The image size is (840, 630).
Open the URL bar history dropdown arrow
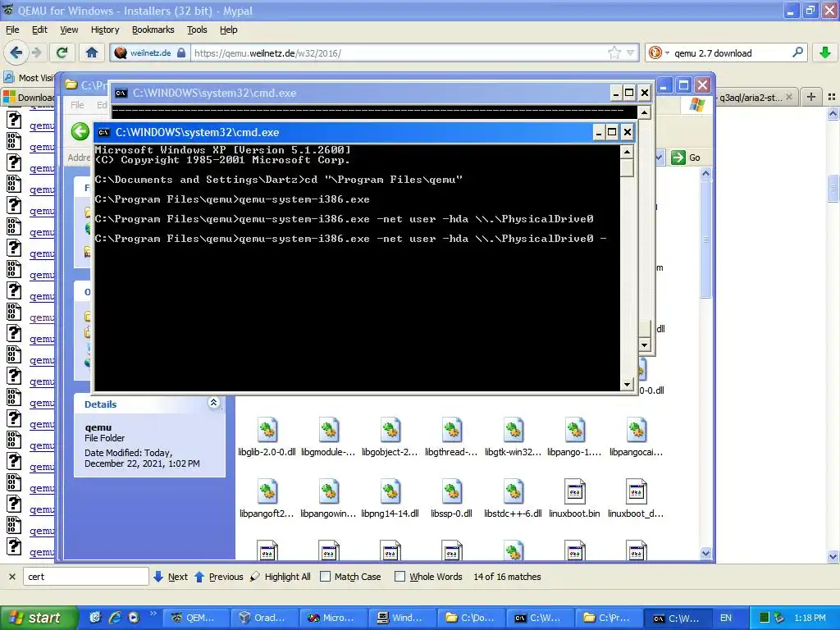tap(631, 52)
